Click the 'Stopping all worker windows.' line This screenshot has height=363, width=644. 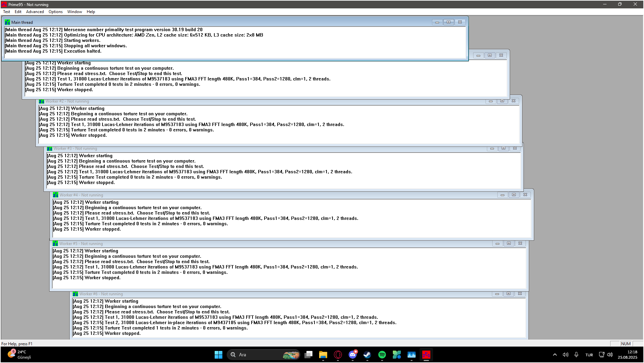point(66,46)
